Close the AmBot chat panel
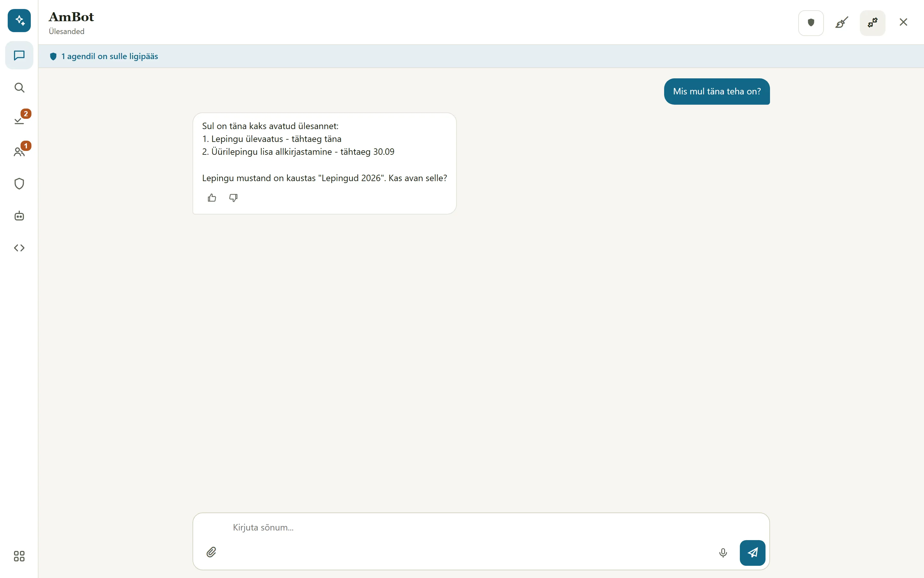924x578 pixels. pos(903,22)
